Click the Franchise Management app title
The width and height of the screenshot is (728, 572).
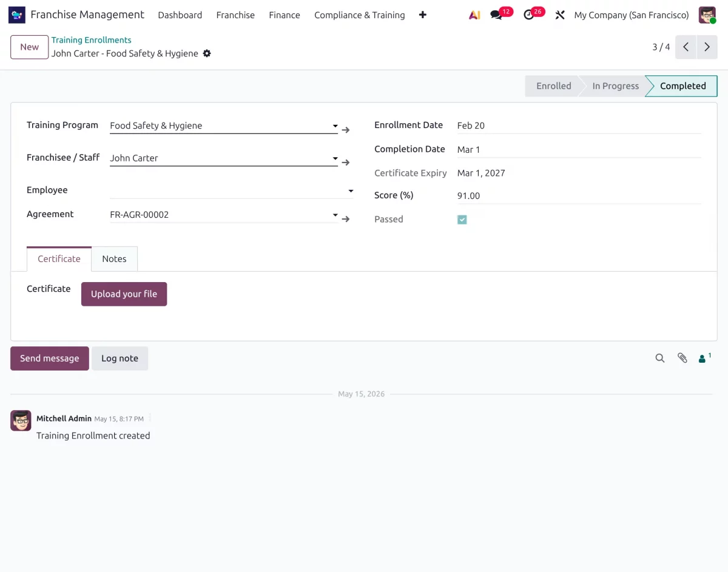87,15
